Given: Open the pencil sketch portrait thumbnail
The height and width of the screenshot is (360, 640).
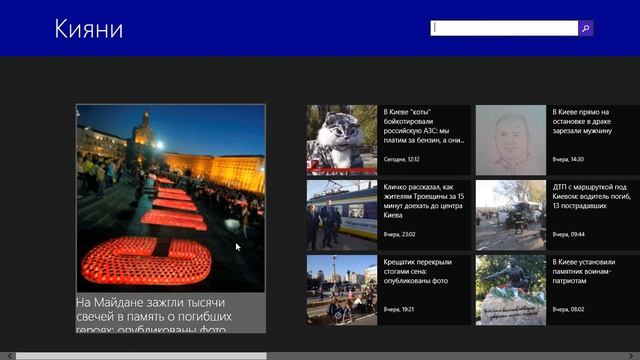Looking at the screenshot, I should pyautogui.click(x=511, y=140).
